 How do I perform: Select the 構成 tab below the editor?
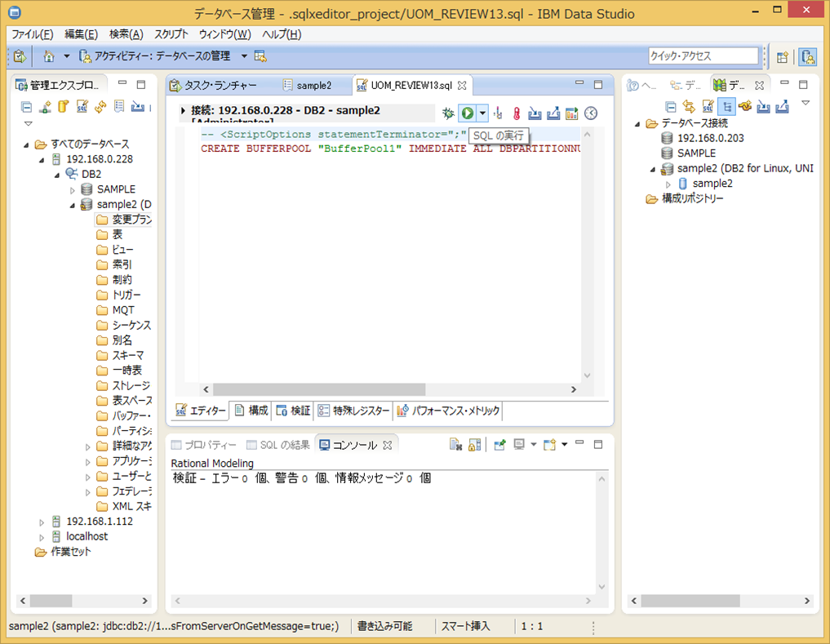pyautogui.click(x=251, y=411)
